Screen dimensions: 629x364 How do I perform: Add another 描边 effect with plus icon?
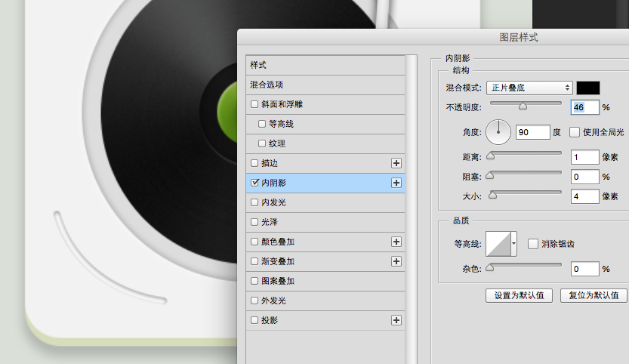pos(396,163)
